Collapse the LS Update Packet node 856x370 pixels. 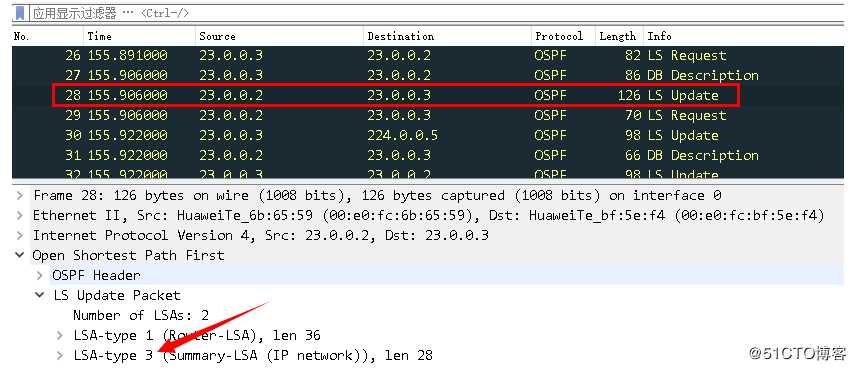40,295
